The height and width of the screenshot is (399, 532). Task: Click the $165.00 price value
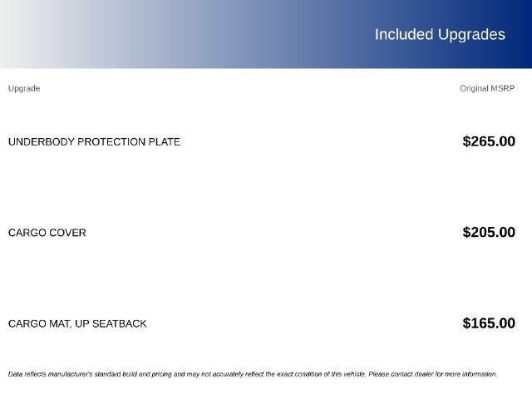click(489, 323)
